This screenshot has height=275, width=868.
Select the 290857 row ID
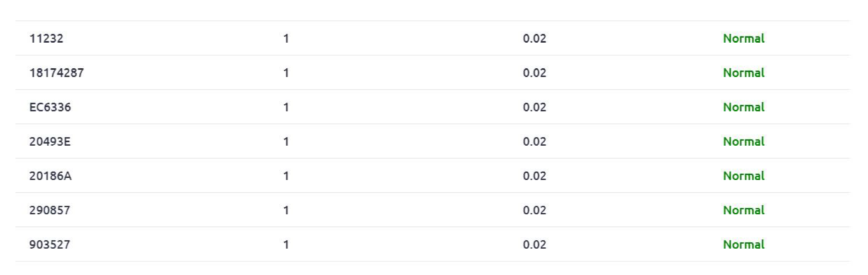pyautogui.click(x=49, y=210)
